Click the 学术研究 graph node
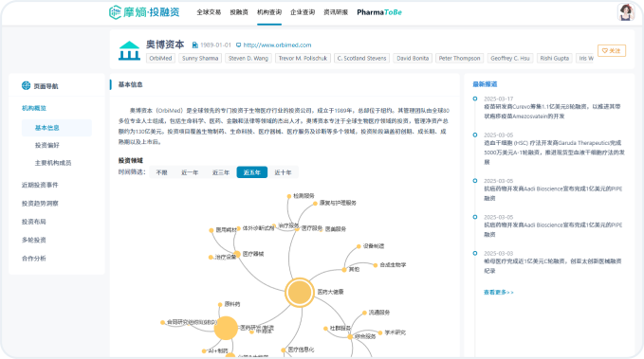Screen dimensions: 644x359 380,332
